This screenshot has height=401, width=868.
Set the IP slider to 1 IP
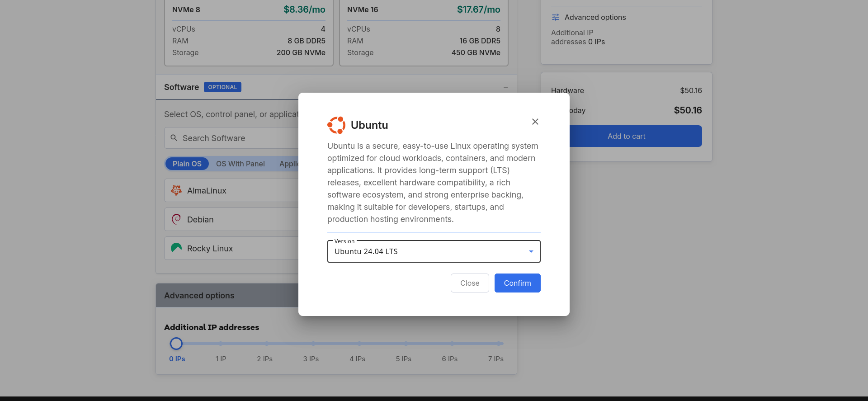[221, 344]
